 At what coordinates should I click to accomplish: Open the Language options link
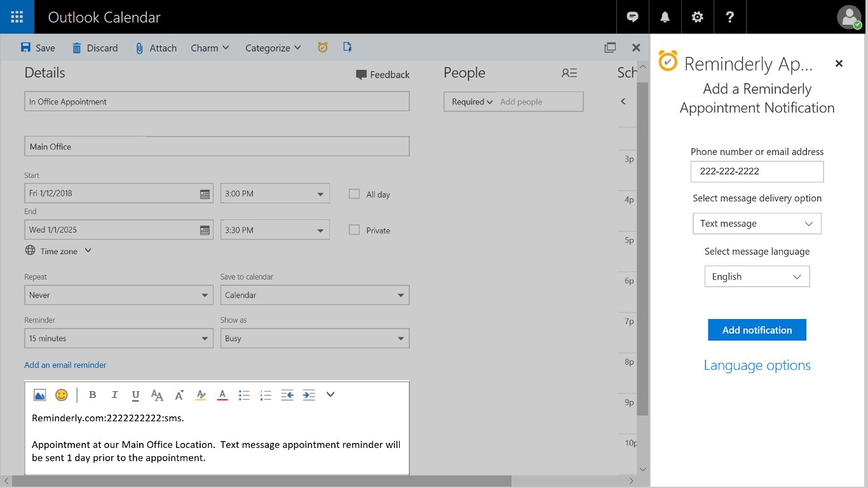point(757,365)
